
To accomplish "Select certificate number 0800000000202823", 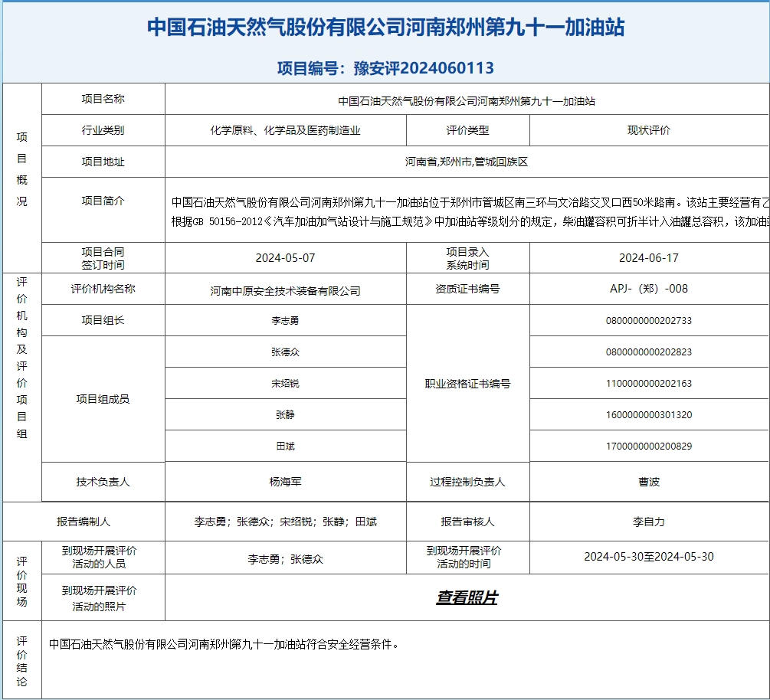I will pos(649,352).
